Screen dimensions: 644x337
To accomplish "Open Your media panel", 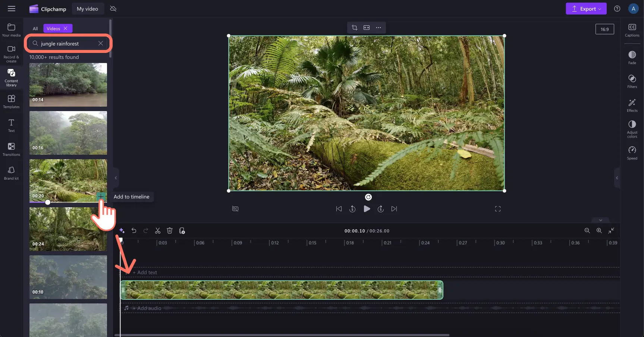I will (12, 30).
